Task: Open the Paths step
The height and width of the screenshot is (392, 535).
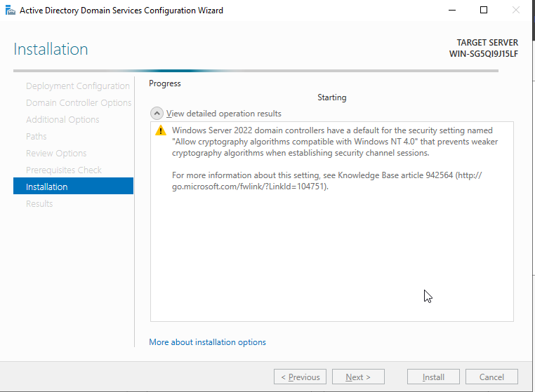Action: point(37,136)
